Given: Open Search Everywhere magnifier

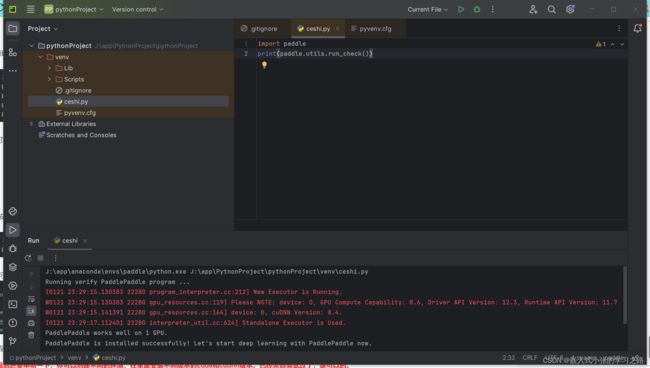Looking at the screenshot, I should coord(551,9).
